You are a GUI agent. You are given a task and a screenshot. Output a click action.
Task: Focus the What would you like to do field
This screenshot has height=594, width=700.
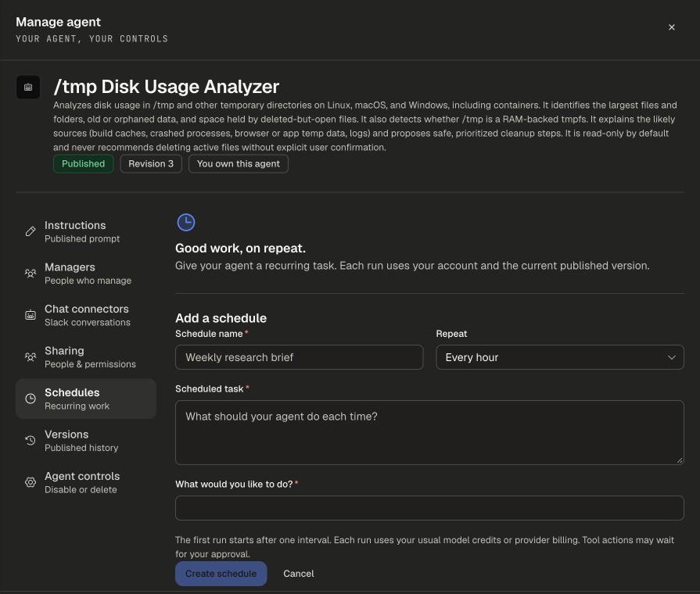click(x=429, y=508)
